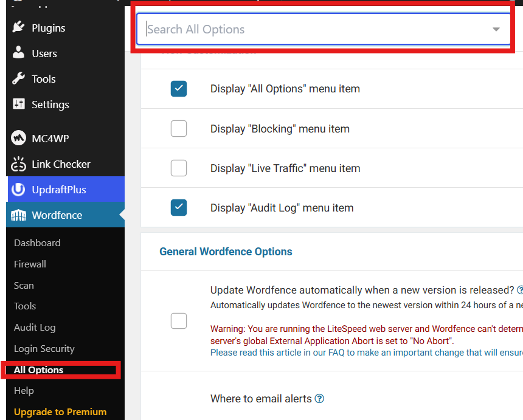Click 'Automatically updates Wordfence to the newest version' text
The image size is (523, 420).
pos(367,305)
